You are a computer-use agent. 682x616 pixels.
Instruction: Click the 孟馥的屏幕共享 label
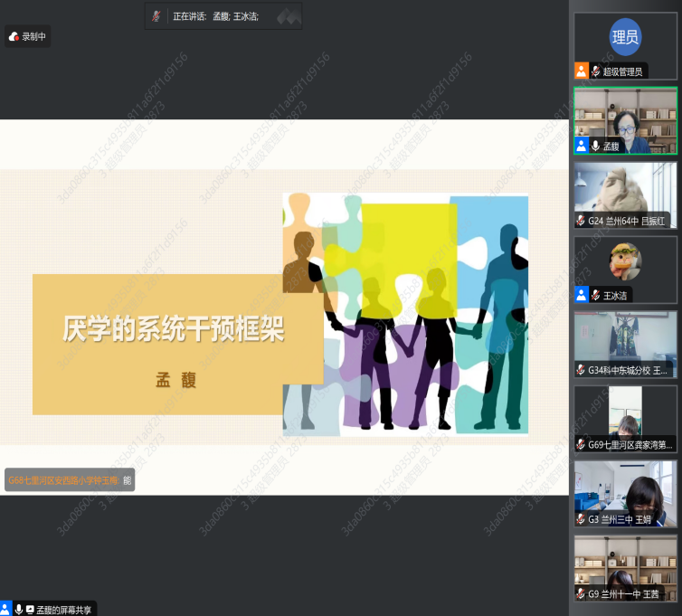[64, 610]
